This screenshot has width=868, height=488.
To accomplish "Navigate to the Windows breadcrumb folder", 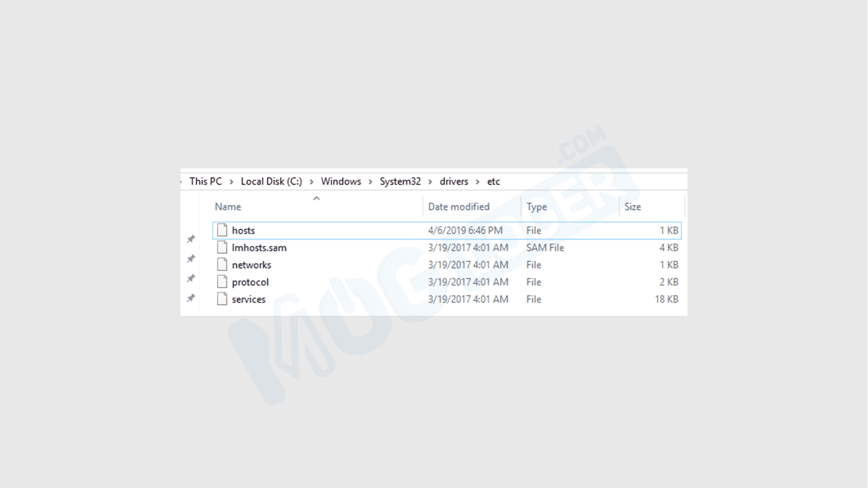I will (x=341, y=181).
